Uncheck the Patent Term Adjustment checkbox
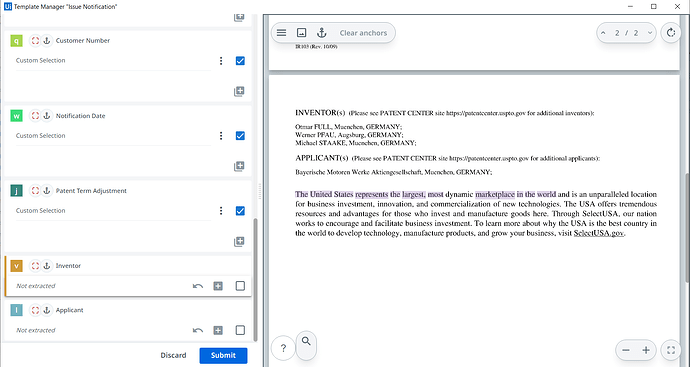 pos(240,211)
